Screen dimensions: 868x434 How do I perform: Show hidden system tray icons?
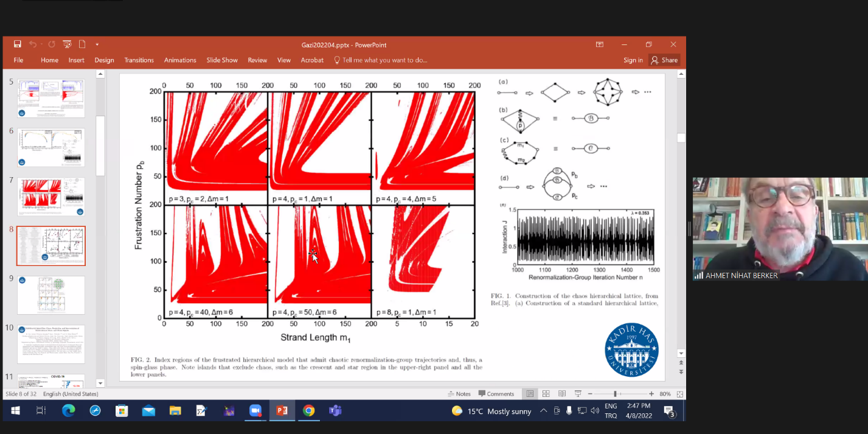coord(543,411)
